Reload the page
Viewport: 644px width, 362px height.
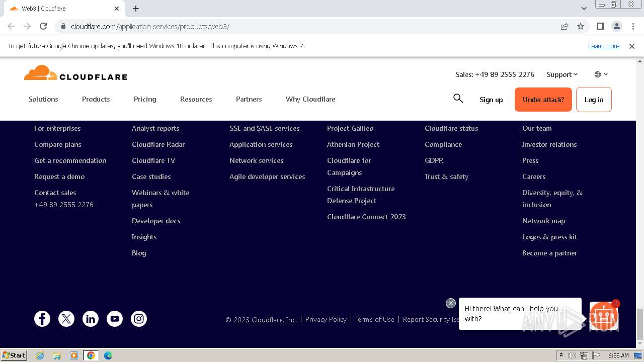tap(43, 26)
